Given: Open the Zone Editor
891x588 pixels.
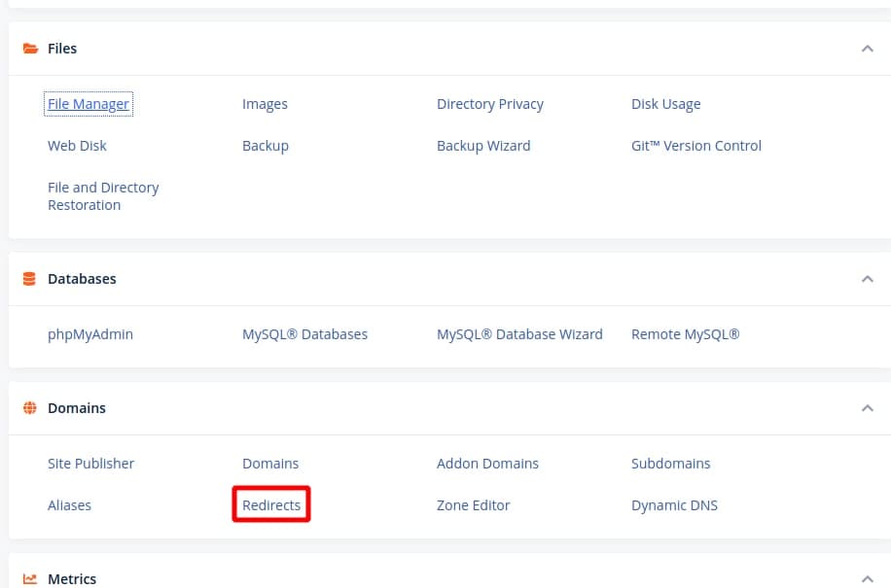Looking at the screenshot, I should click(x=474, y=505).
